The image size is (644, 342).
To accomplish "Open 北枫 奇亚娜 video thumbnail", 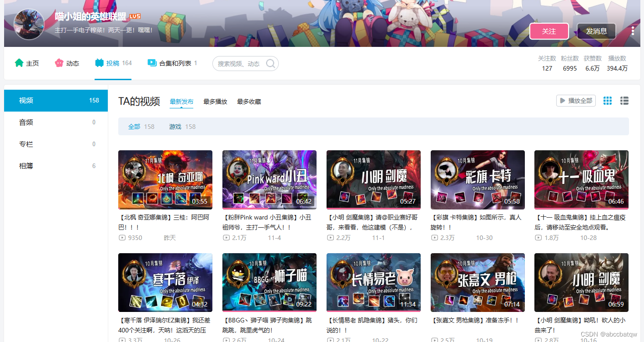I will tap(165, 179).
